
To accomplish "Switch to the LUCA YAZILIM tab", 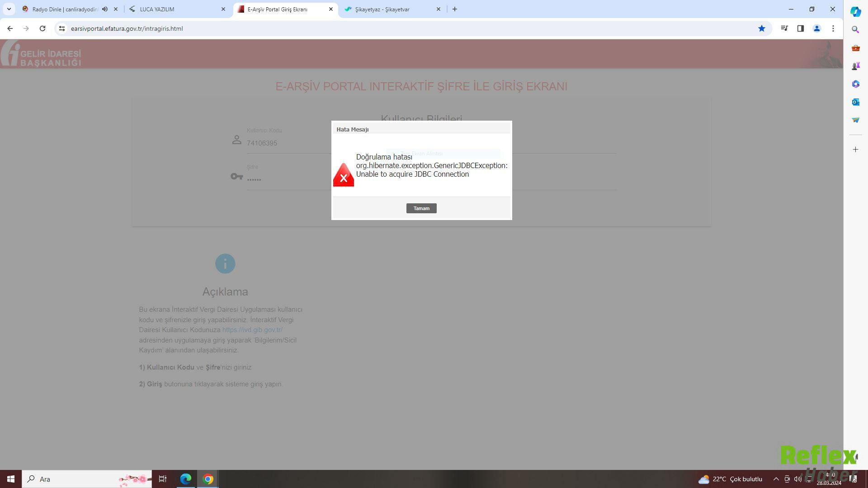I will tap(157, 9).
